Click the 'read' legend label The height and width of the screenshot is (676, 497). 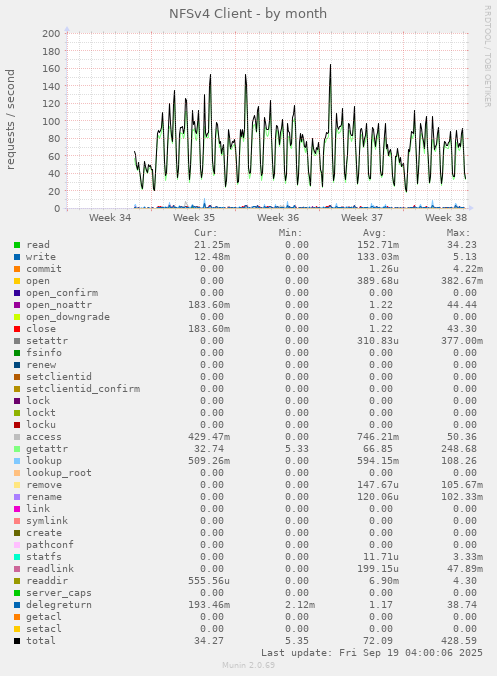pyautogui.click(x=38, y=245)
